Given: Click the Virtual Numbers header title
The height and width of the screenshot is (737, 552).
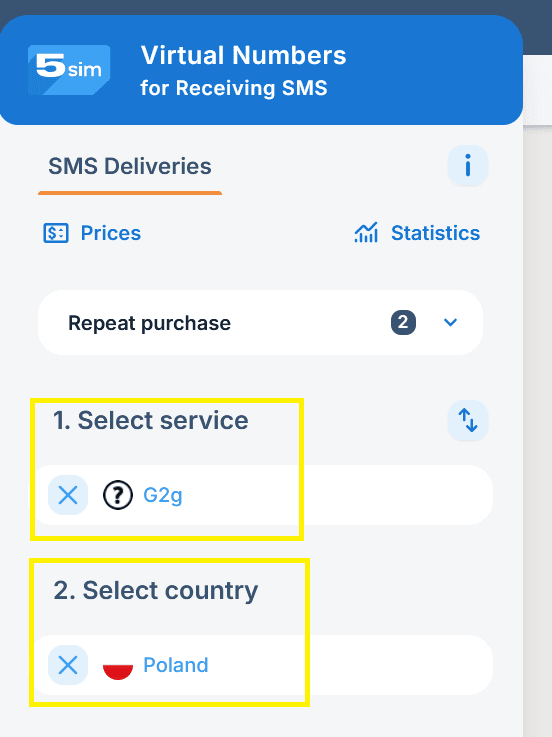Looking at the screenshot, I should coord(244,55).
